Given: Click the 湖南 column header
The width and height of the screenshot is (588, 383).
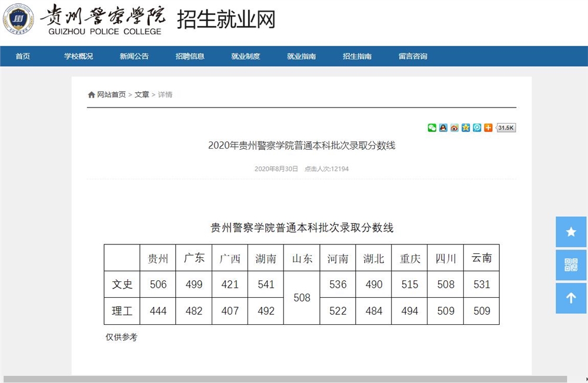Looking at the screenshot, I should (266, 258).
